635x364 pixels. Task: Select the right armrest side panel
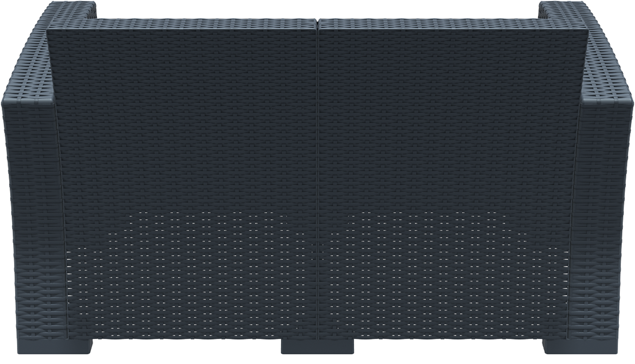point(605,211)
